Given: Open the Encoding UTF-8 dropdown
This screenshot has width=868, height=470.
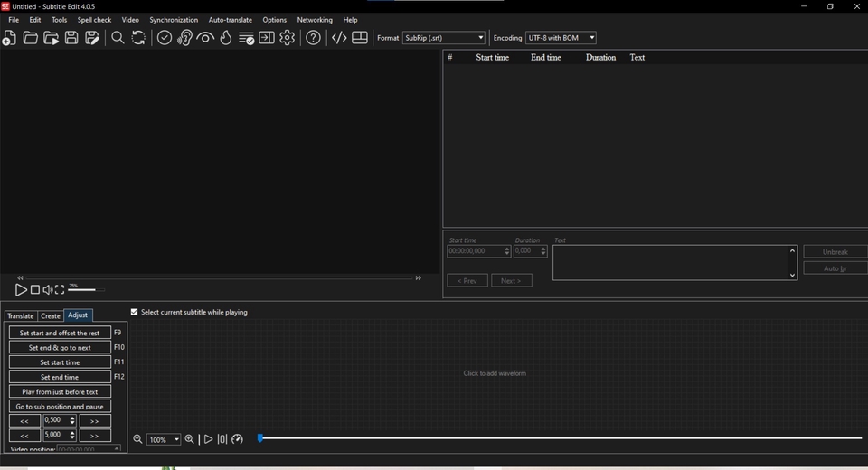Looking at the screenshot, I should pyautogui.click(x=561, y=38).
